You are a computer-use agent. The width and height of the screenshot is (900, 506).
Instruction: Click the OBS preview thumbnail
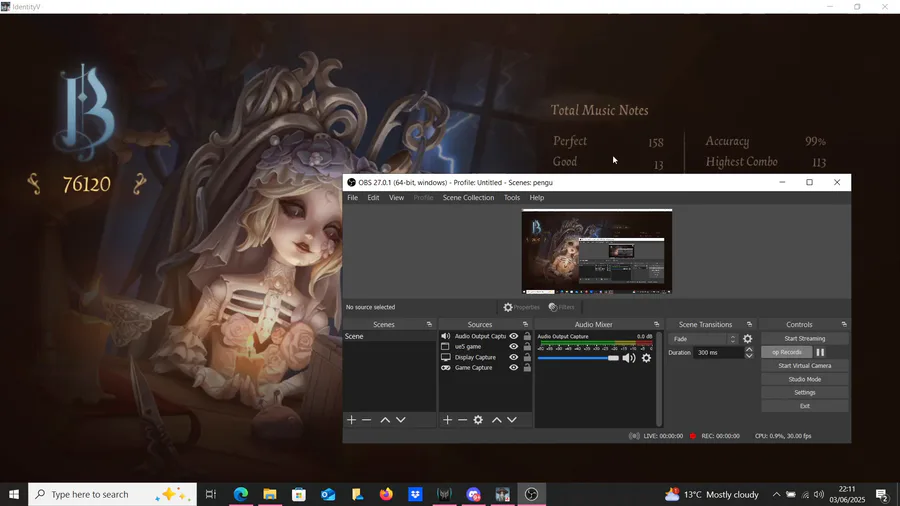597,252
